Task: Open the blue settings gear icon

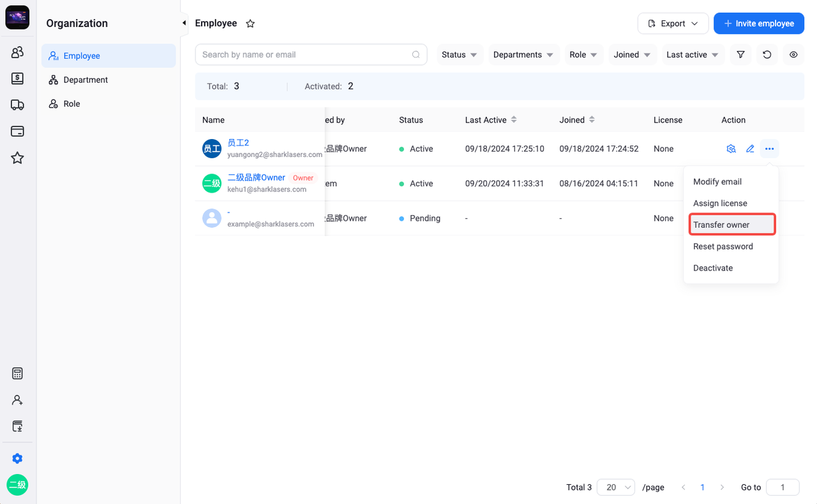Action: pyautogui.click(x=17, y=459)
